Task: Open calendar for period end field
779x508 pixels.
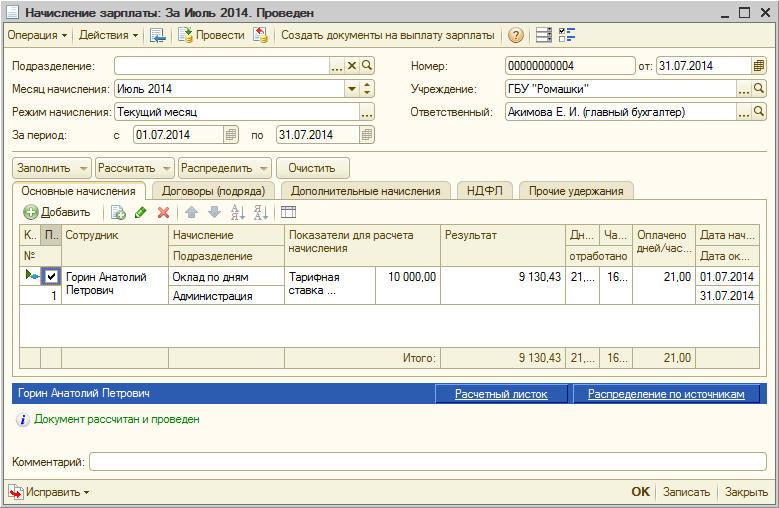Action: pyautogui.click(x=367, y=135)
